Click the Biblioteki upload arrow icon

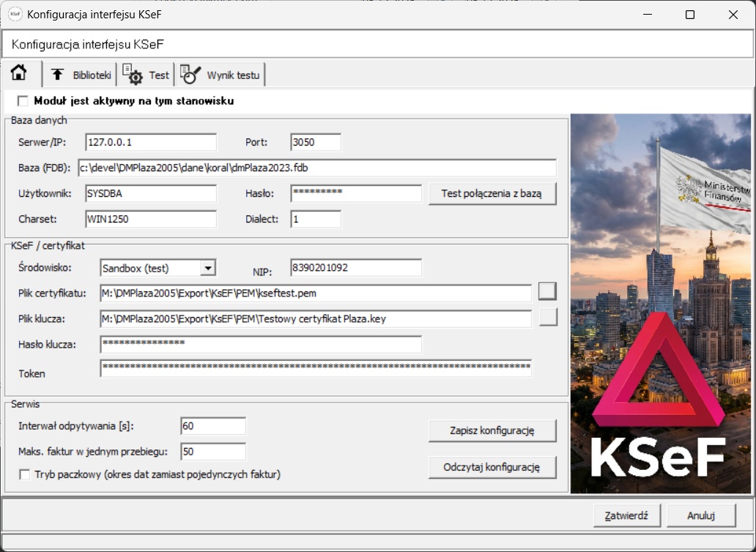coord(57,75)
